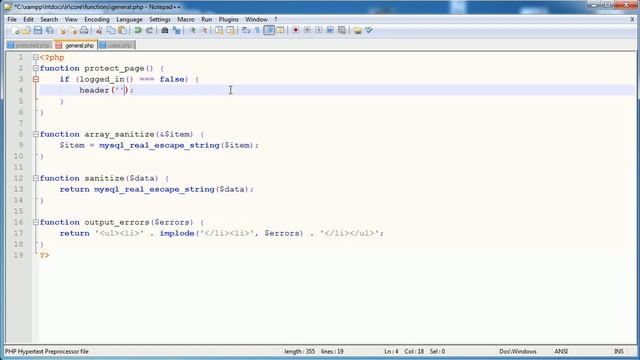Open the Language menu
This screenshot has width=640, height=360.
pyautogui.click(x=129, y=20)
